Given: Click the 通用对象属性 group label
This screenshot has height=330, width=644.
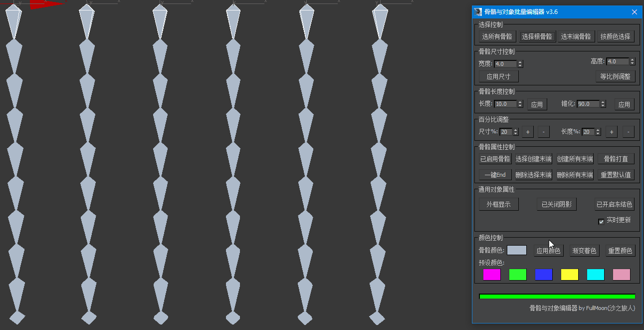Looking at the screenshot, I should click(x=497, y=189).
